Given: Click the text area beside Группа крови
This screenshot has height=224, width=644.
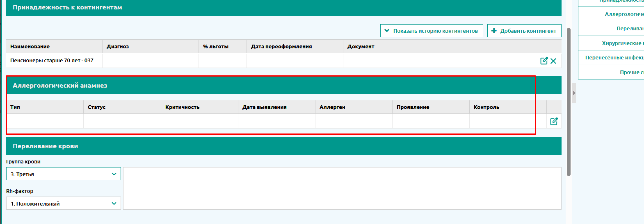Looking at the screenshot, I should 342,188.
